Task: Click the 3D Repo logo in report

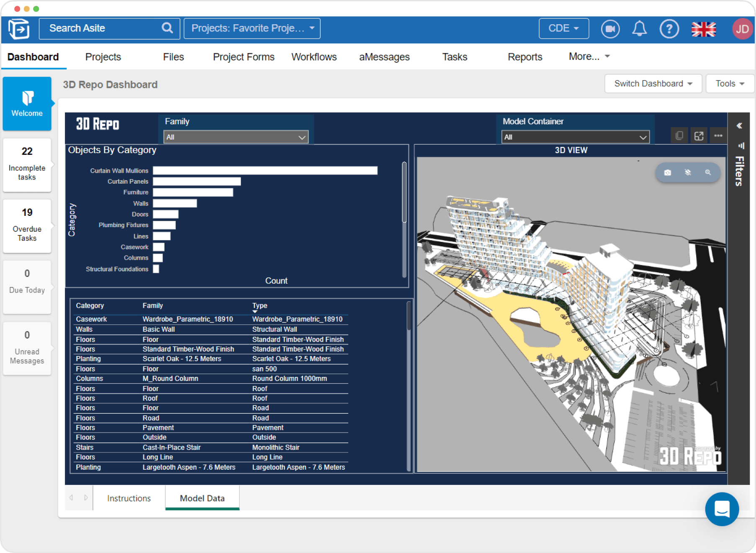Action: click(x=98, y=124)
